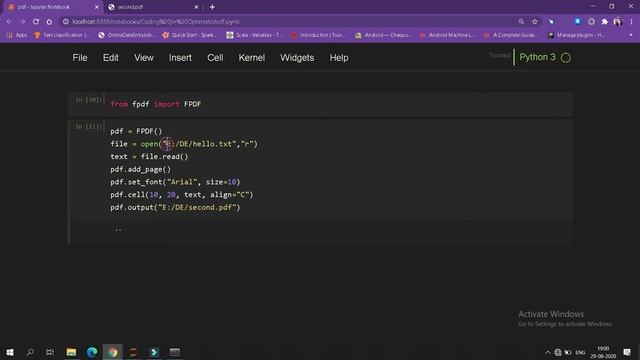Viewport: 640px width, 360px height.
Task: Open the File menu
Action: pyautogui.click(x=80, y=58)
